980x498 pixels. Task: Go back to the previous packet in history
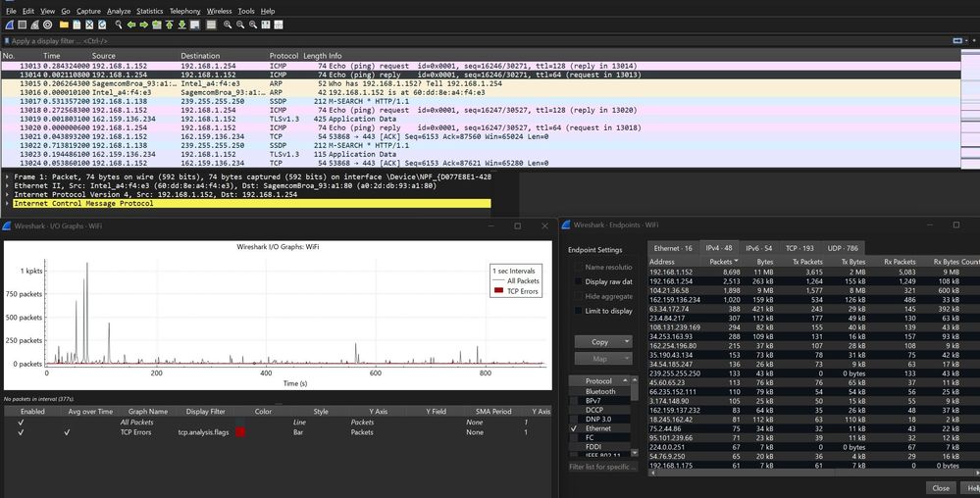point(131,25)
